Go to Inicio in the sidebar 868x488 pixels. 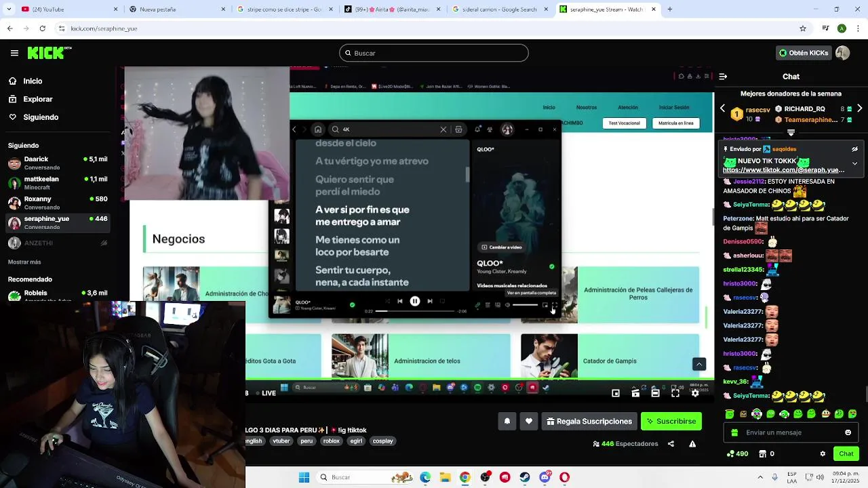[33, 81]
